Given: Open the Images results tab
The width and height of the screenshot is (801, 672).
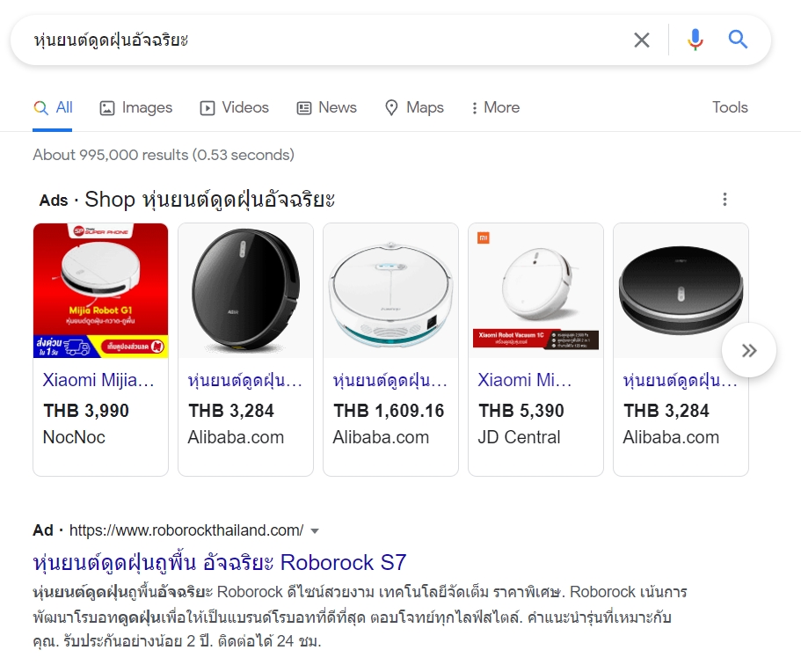Looking at the screenshot, I should (x=136, y=108).
